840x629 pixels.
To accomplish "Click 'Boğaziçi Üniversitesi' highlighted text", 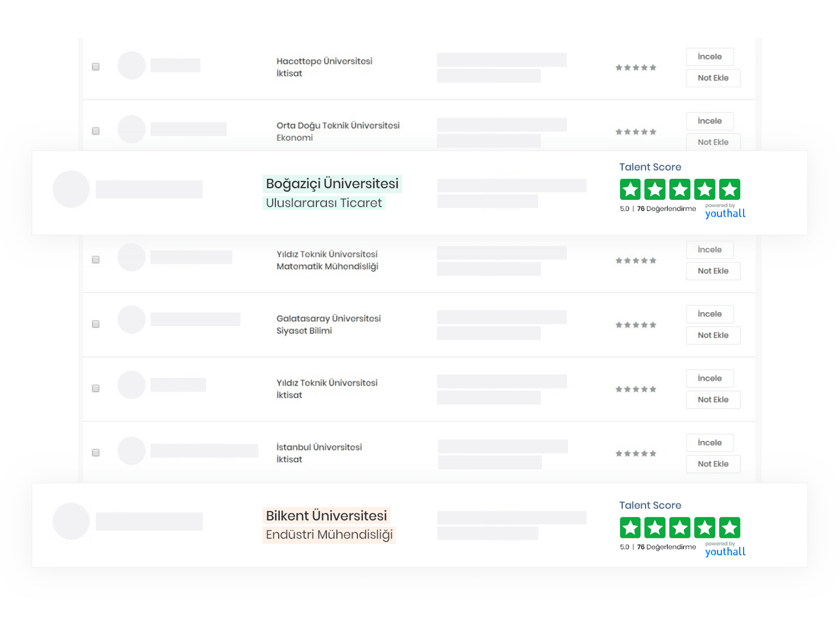I will (x=332, y=184).
